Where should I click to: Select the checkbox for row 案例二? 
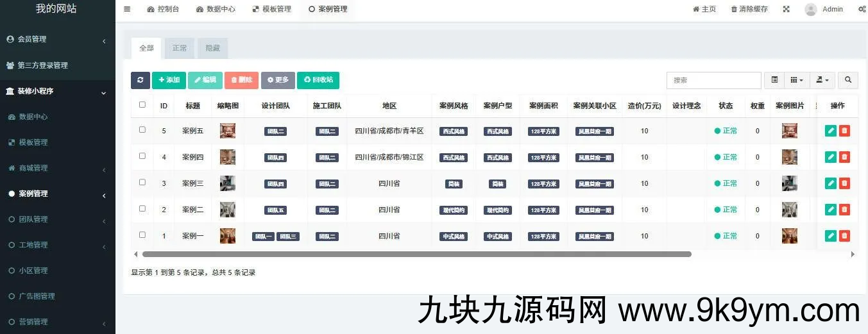pos(142,209)
